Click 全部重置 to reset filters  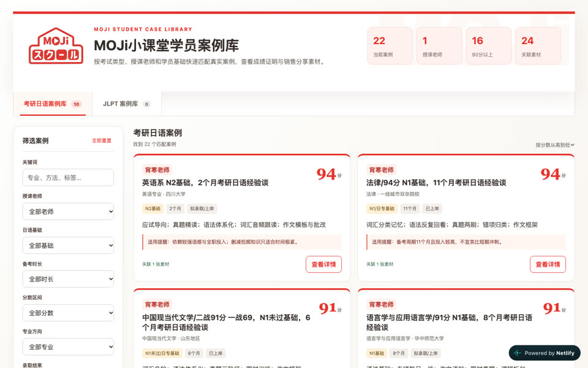click(102, 140)
